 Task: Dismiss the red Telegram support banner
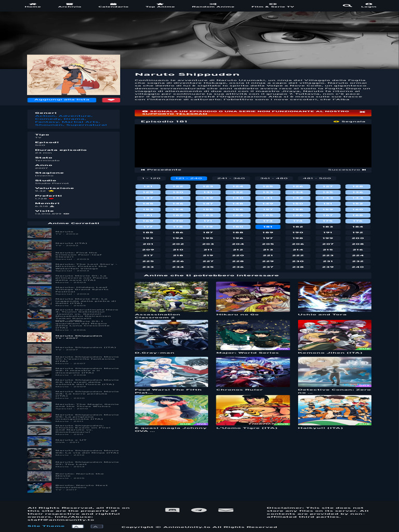click(x=362, y=112)
